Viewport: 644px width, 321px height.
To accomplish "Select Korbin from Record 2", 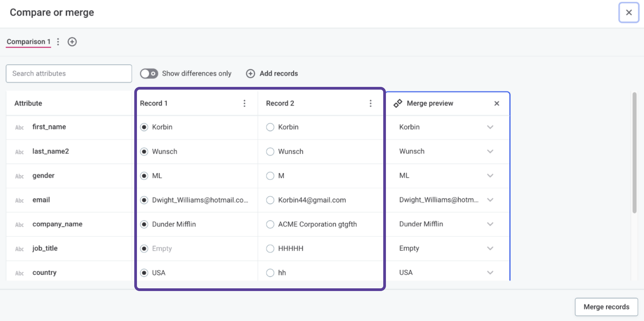I will coord(270,127).
